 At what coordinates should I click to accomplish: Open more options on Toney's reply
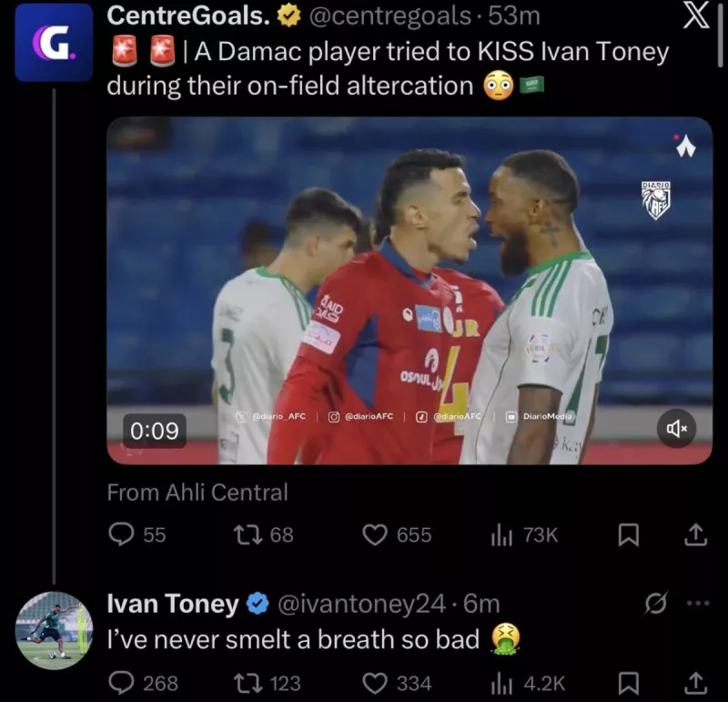pyautogui.click(x=696, y=604)
